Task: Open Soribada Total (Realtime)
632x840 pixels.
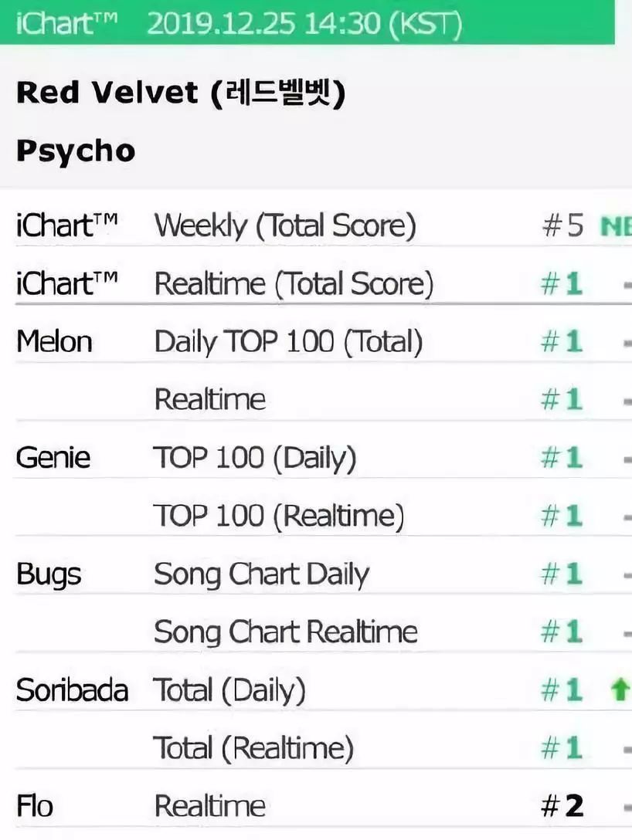Action: [253, 748]
